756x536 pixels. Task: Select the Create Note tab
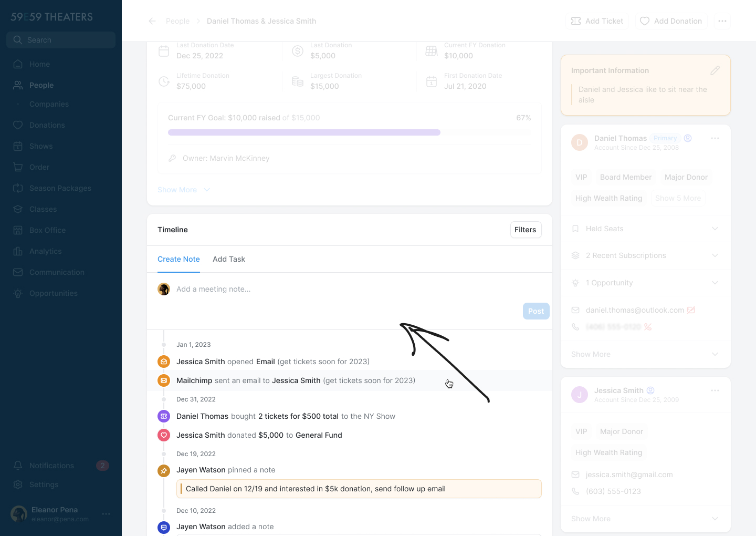(178, 259)
